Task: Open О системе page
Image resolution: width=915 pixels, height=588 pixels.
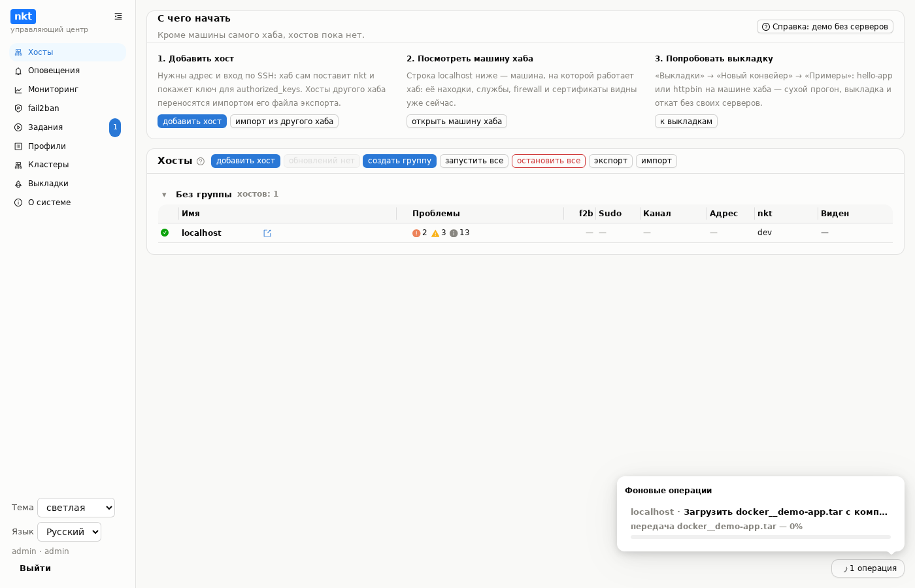Action: point(67,203)
